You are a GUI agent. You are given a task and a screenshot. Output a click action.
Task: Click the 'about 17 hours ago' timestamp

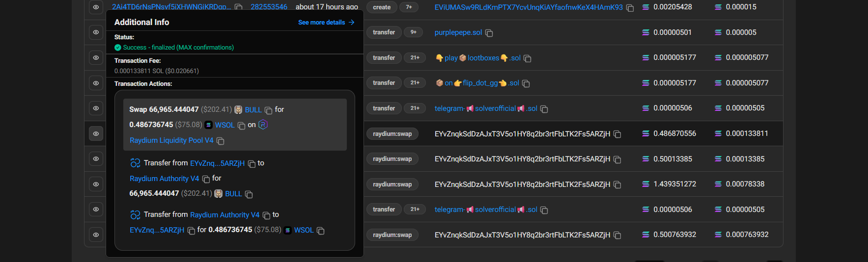pyautogui.click(x=327, y=7)
